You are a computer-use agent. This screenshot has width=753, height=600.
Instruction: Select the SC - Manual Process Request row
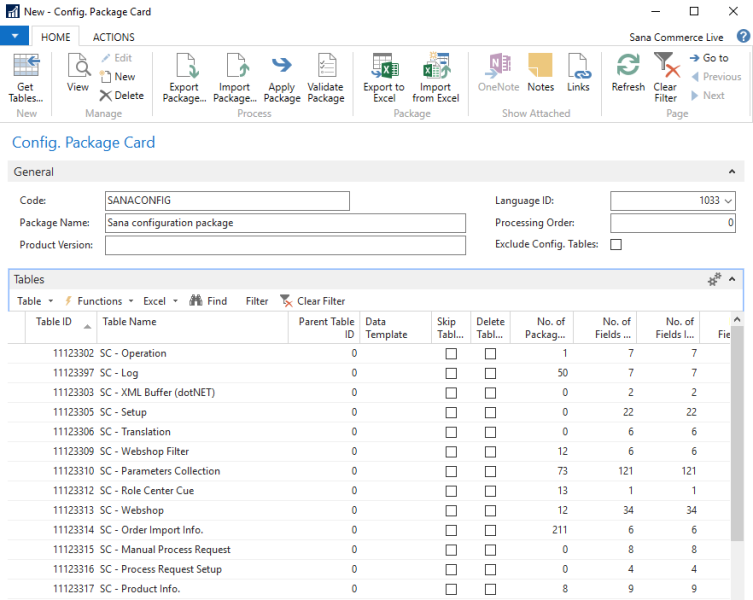click(x=369, y=550)
